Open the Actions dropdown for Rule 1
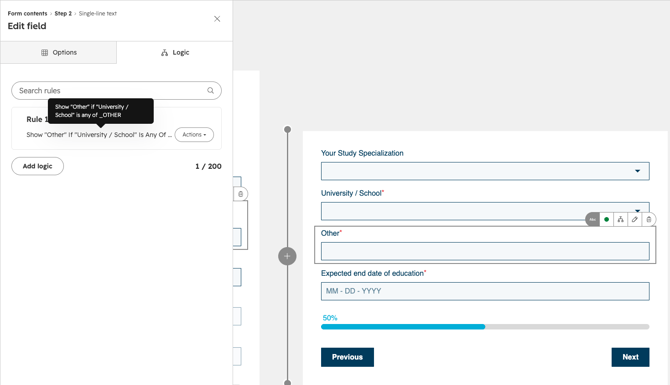The width and height of the screenshot is (670, 385). [194, 135]
